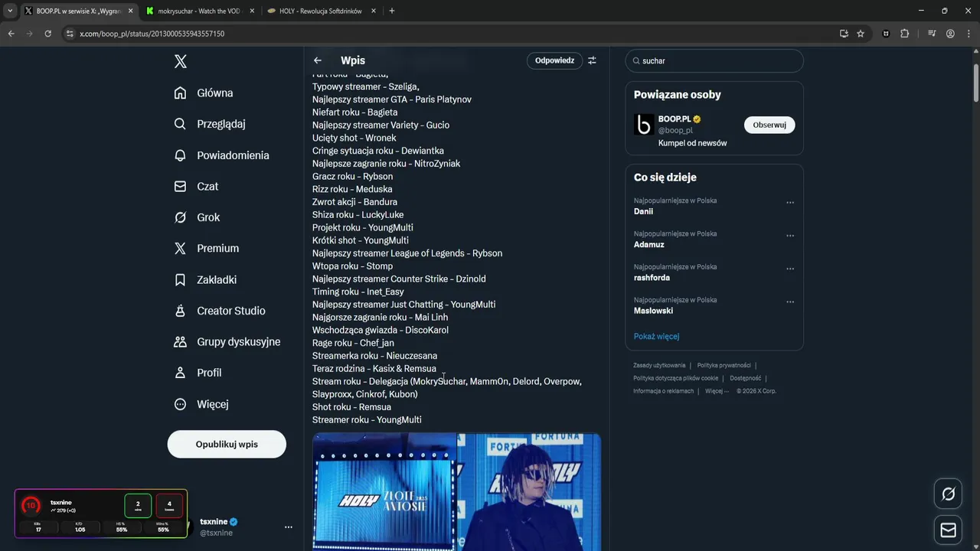Click the browser back arrow
Viewport: 980px width, 551px height.
pos(11,34)
